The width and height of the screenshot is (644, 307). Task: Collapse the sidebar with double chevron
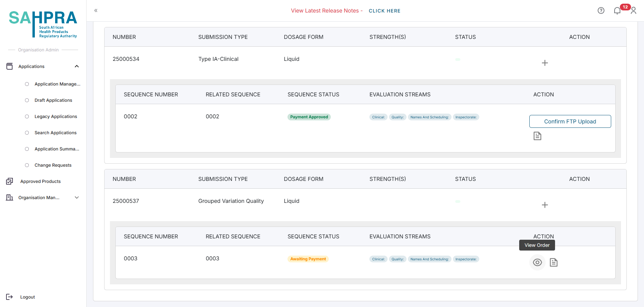click(96, 10)
